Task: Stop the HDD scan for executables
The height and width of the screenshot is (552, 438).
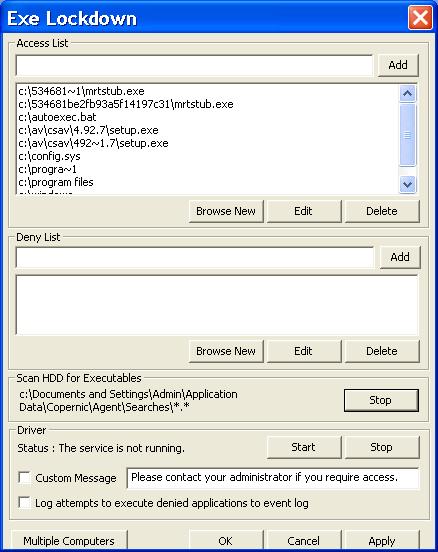Action: pos(381,400)
